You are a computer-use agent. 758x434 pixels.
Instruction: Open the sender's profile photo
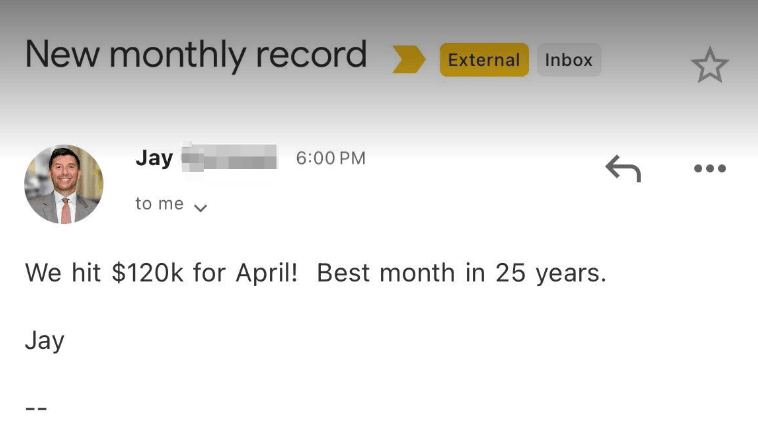tap(63, 184)
